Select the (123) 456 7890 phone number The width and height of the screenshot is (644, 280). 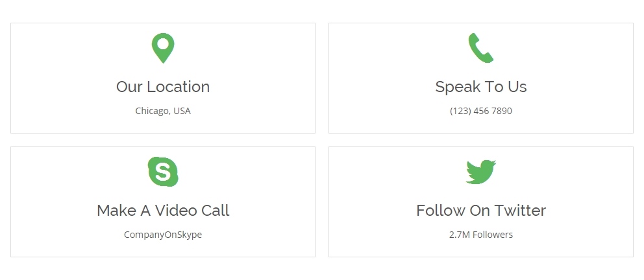click(x=481, y=111)
